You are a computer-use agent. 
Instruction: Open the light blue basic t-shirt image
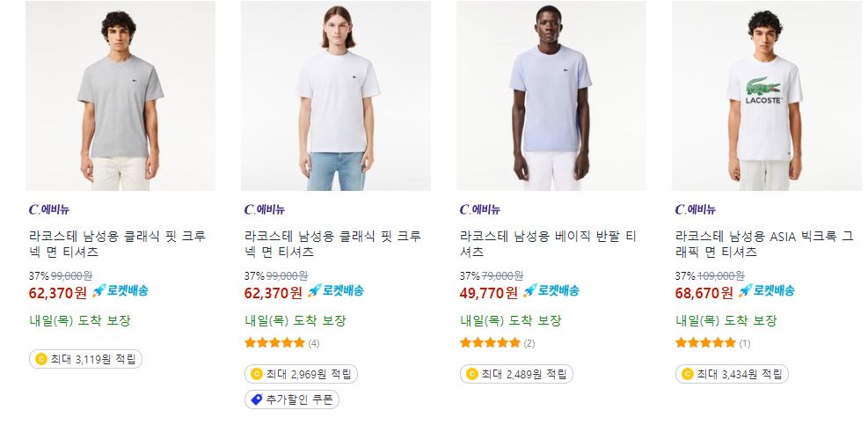(551, 96)
